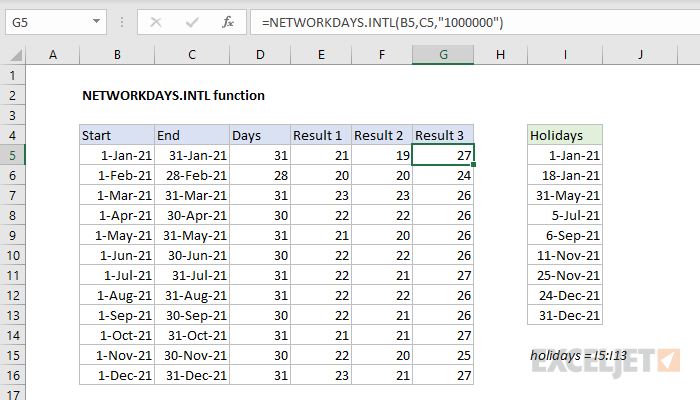700x400 pixels.
Task: Select row 4 header
Action: pos(12,135)
